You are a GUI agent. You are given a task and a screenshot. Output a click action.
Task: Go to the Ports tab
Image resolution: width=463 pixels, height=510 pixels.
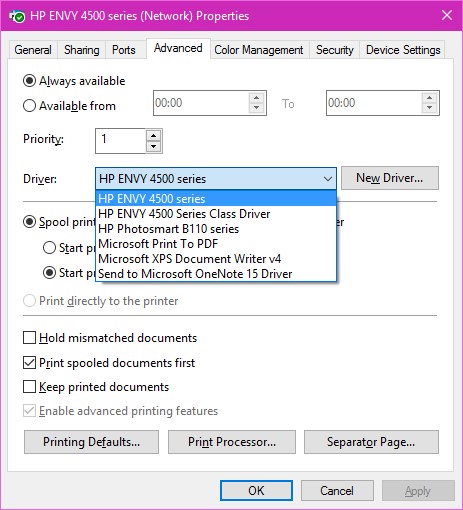click(124, 50)
